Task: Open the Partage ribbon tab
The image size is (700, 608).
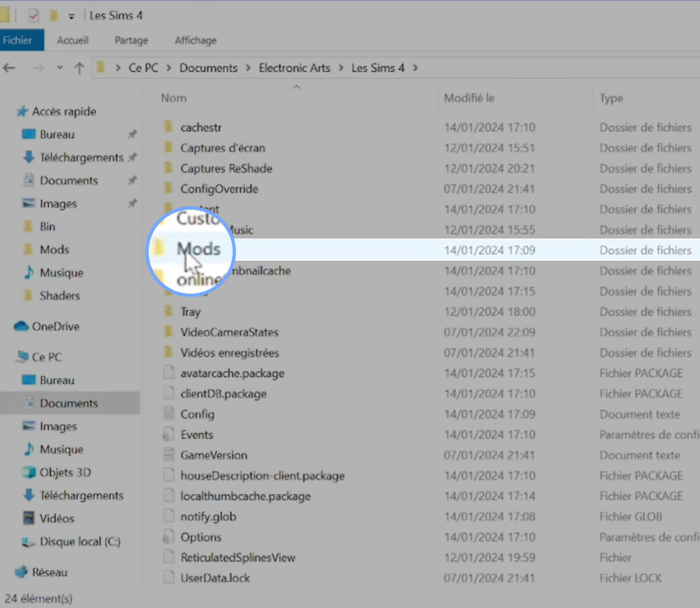Action: tap(131, 40)
